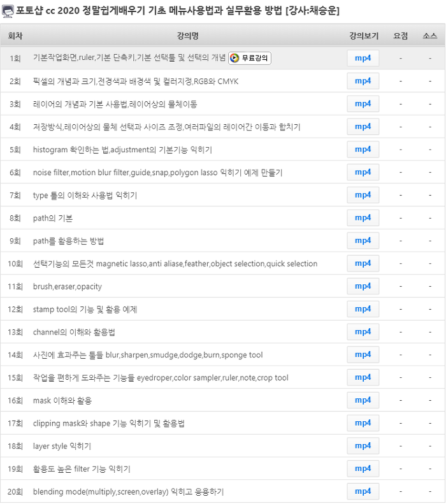This screenshot has height=504, width=446.
Task: Play mp4 for stamp tool lecture 12회
Action: tap(363, 309)
